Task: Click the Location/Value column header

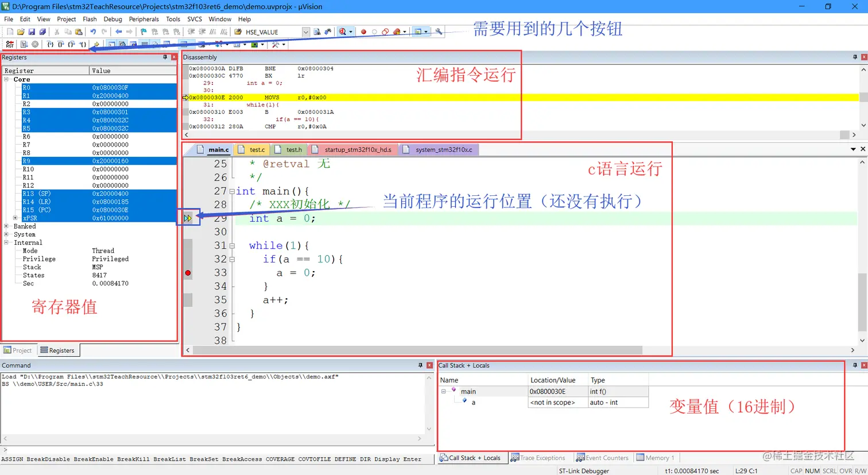Action: pyautogui.click(x=558, y=380)
